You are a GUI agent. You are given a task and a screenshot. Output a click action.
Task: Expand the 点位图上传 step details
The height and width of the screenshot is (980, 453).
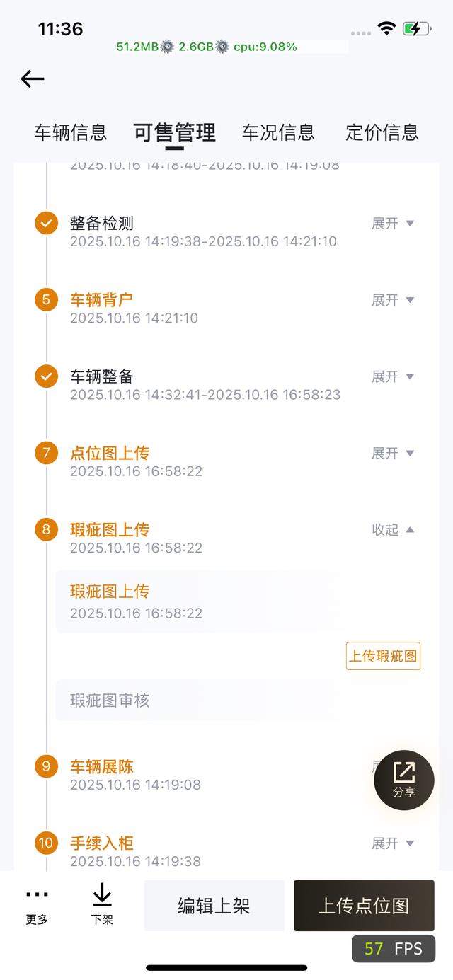pyautogui.click(x=393, y=453)
